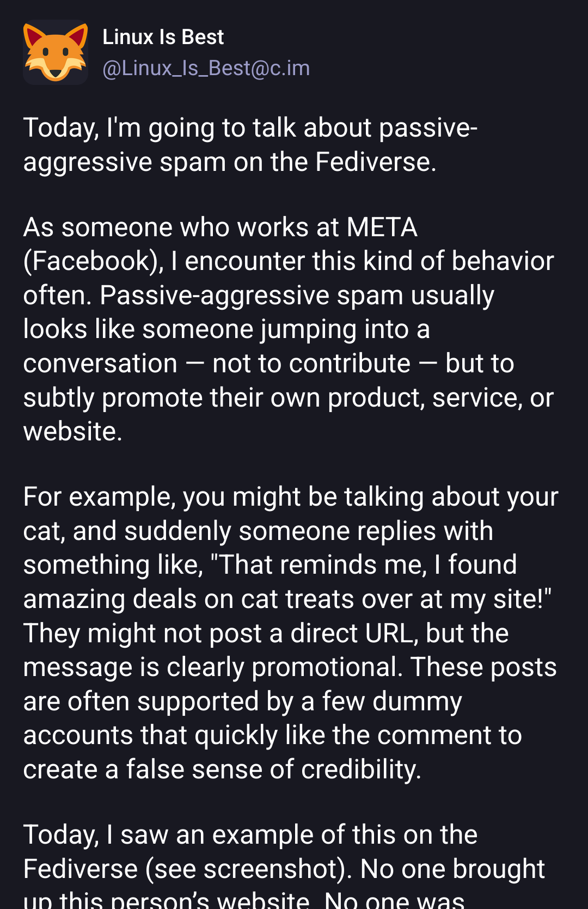Click the fox avatar icon
The width and height of the screenshot is (588, 909).
pyautogui.click(x=56, y=52)
